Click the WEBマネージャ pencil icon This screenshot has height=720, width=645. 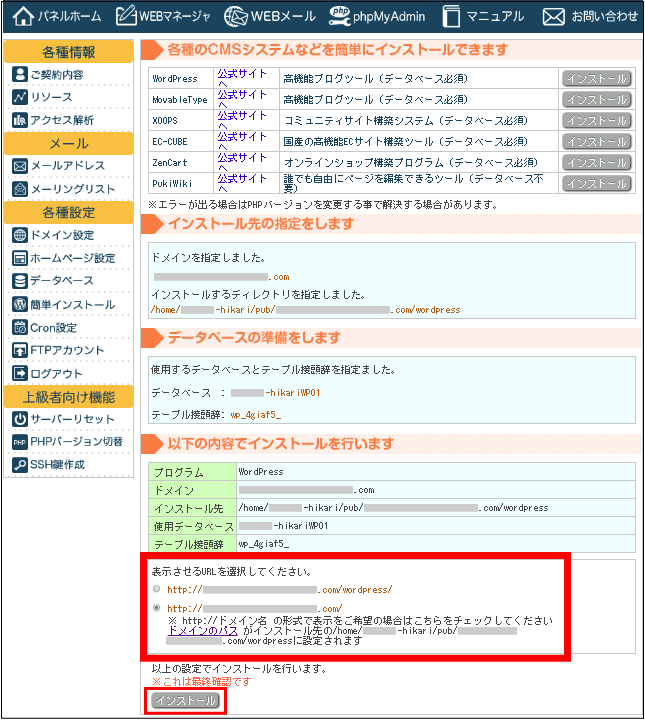tap(126, 16)
